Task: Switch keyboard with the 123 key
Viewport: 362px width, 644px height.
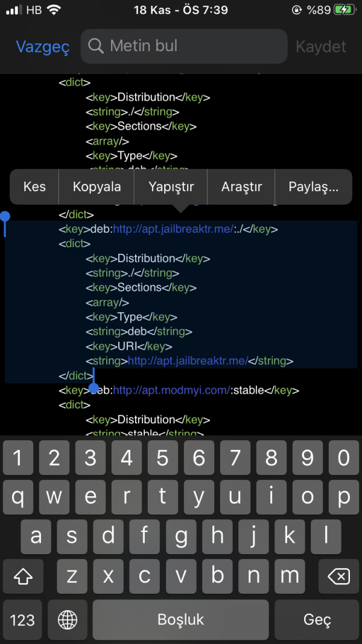Action: point(22,619)
